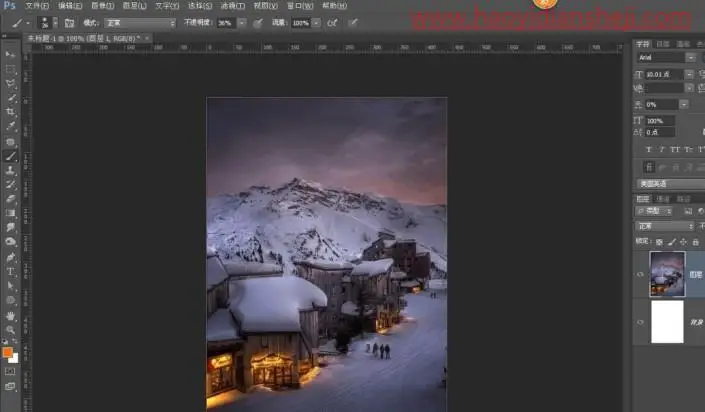705x412 pixels.
Task: Open the language selection field
Action: tap(671, 184)
